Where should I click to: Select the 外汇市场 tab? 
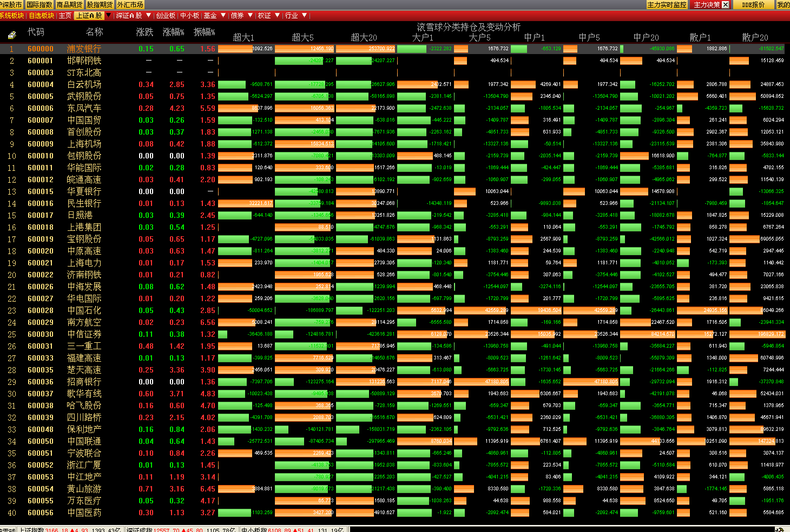pos(130,4)
